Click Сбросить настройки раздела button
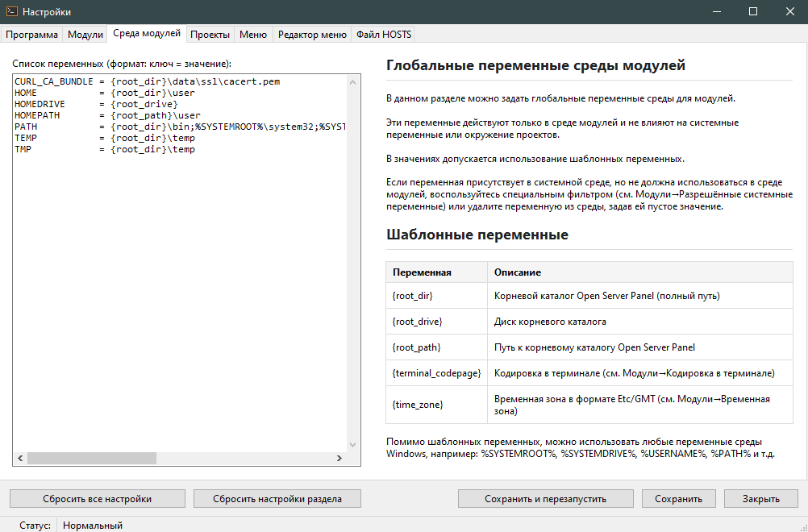The width and height of the screenshot is (808, 532). [277, 499]
